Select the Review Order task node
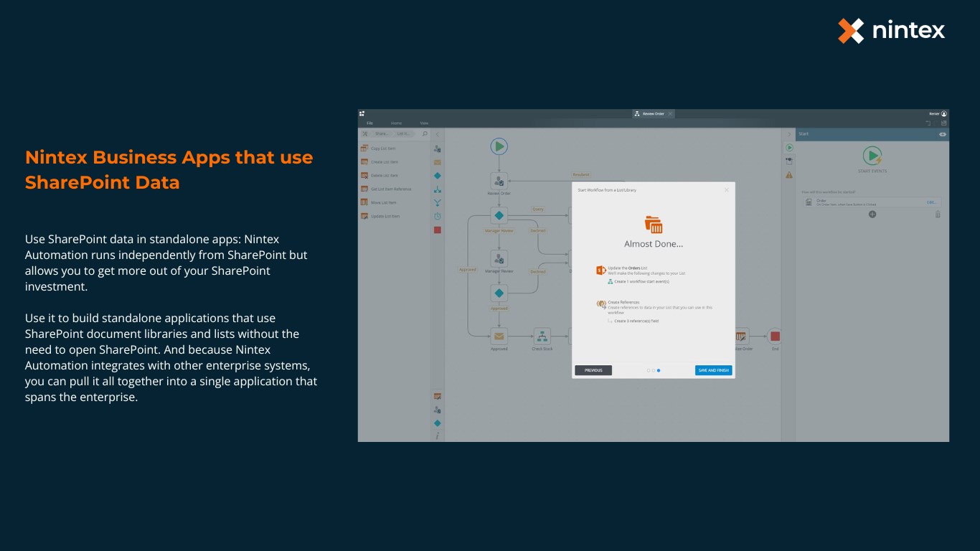 [499, 182]
